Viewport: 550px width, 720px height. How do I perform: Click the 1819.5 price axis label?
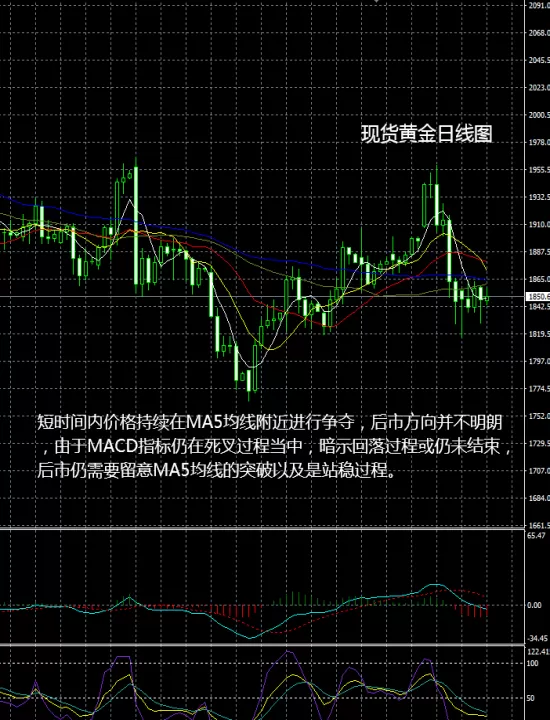(539, 334)
